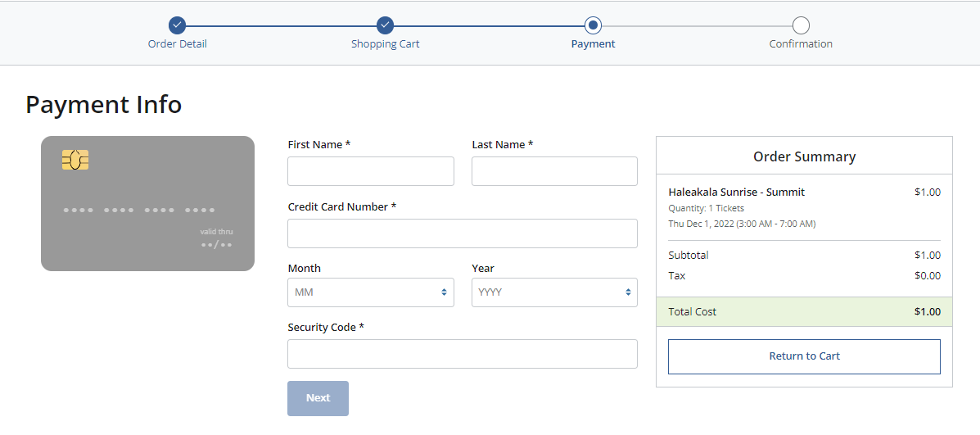Go to the Shopping Cart step label
Viewport: 980px width, 435px height.
tap(385, 43)
